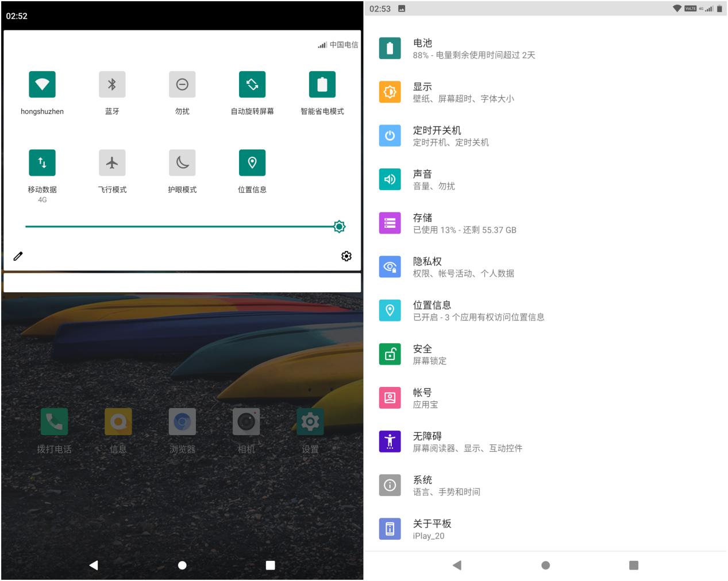Screen dimensions: 728x581
Task: Tap the green 电池 battery icon
Action: [x=390, y=49]
